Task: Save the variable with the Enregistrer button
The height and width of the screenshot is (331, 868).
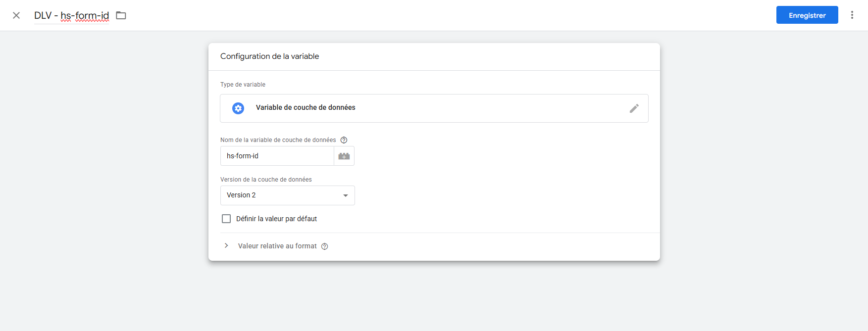Action: pos(807,15)
